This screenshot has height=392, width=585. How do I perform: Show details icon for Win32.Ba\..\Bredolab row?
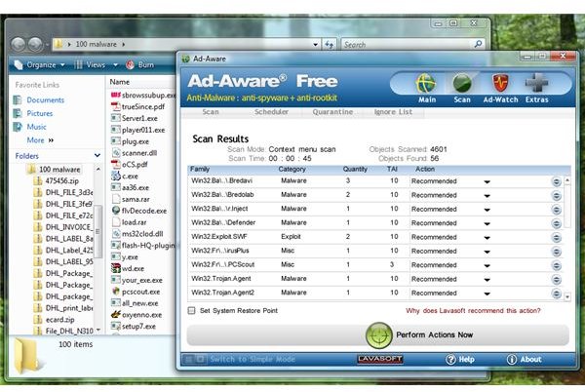(556, 195)
